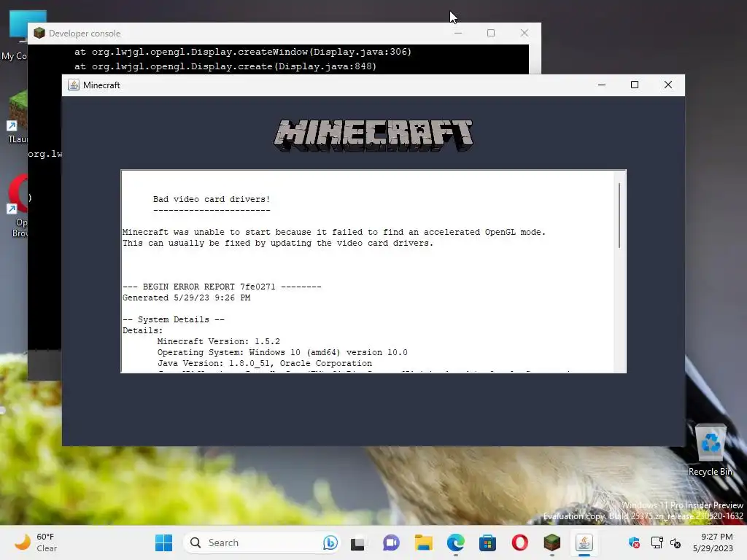Minimize the Minecraft window
Screen dimensions: 747x560
coord(602,85)
